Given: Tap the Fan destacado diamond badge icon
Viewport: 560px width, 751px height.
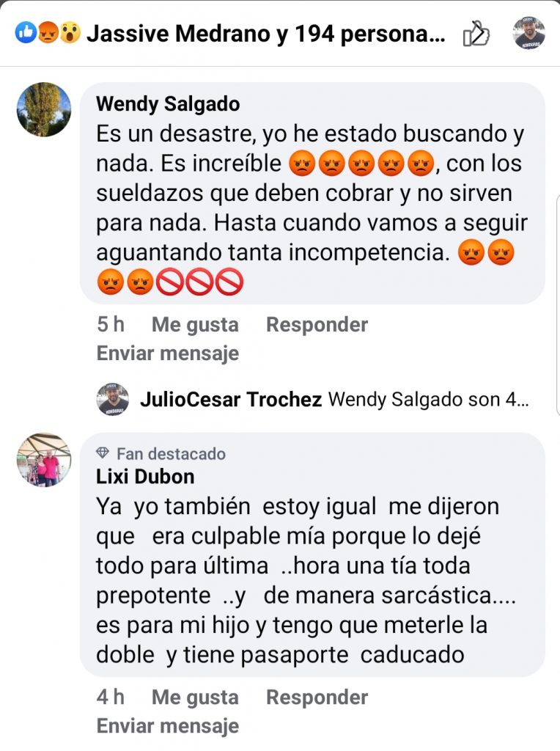Looking at the screenshot, I should tap(103, 453).
